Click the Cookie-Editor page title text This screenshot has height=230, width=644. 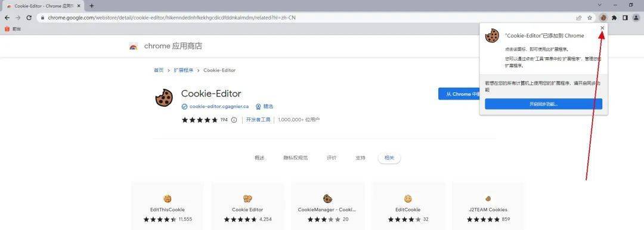tap(211, 94)
